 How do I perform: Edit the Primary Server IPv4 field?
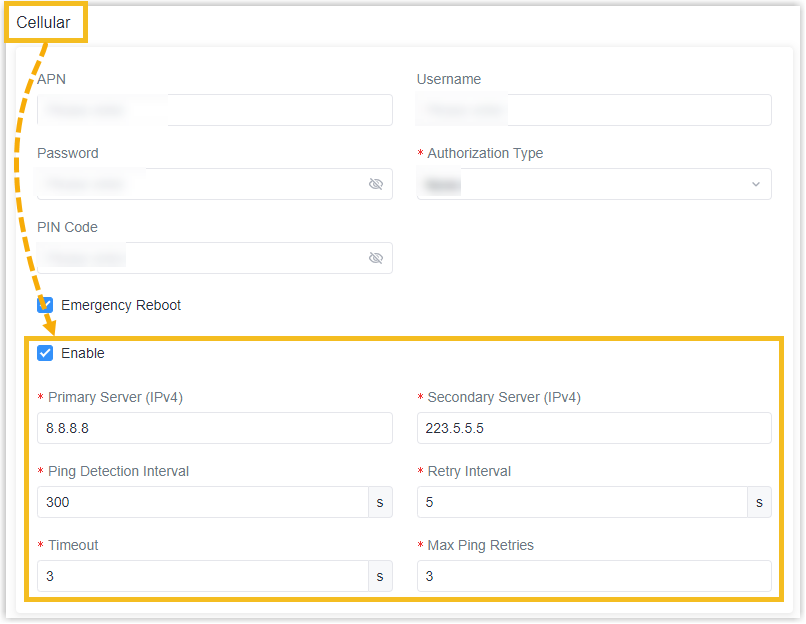pos(215,428)
